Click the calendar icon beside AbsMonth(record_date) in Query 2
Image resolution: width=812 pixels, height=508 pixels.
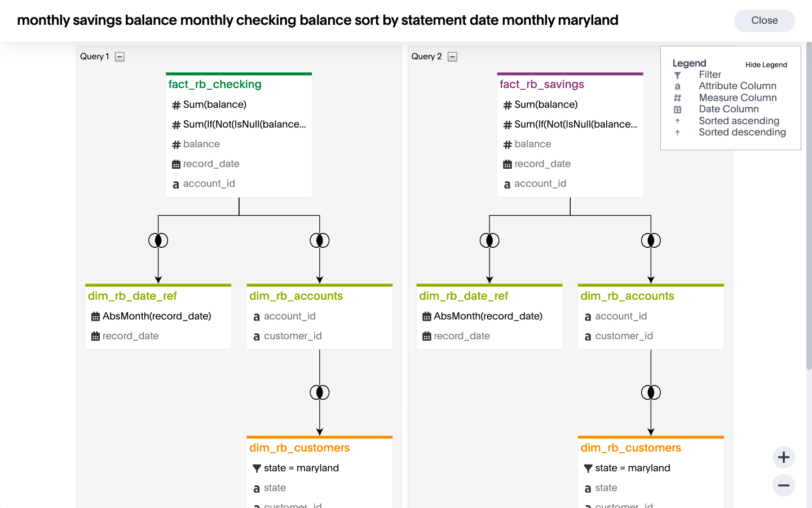(x=427, y=317)
